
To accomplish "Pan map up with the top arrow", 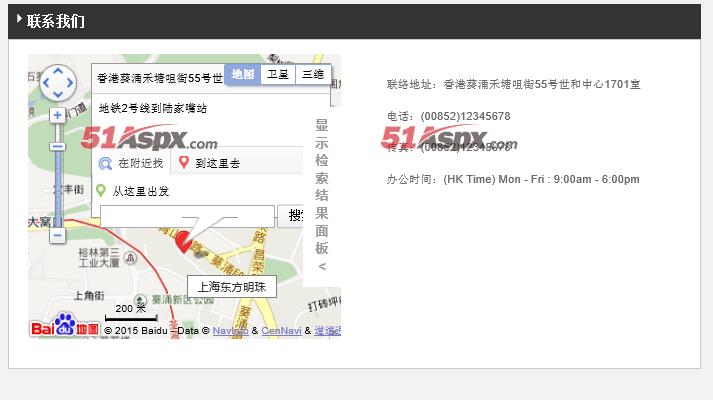I will click(58, 71).
